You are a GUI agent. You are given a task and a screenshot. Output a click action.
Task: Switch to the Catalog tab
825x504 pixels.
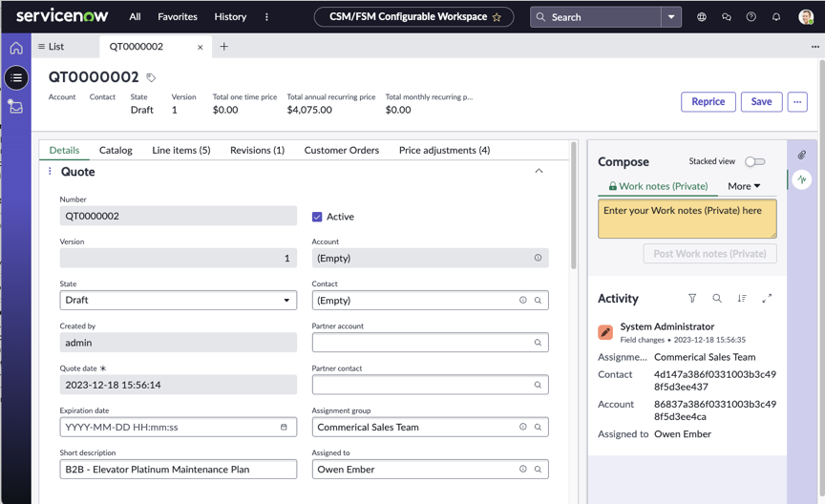point(116,151)
